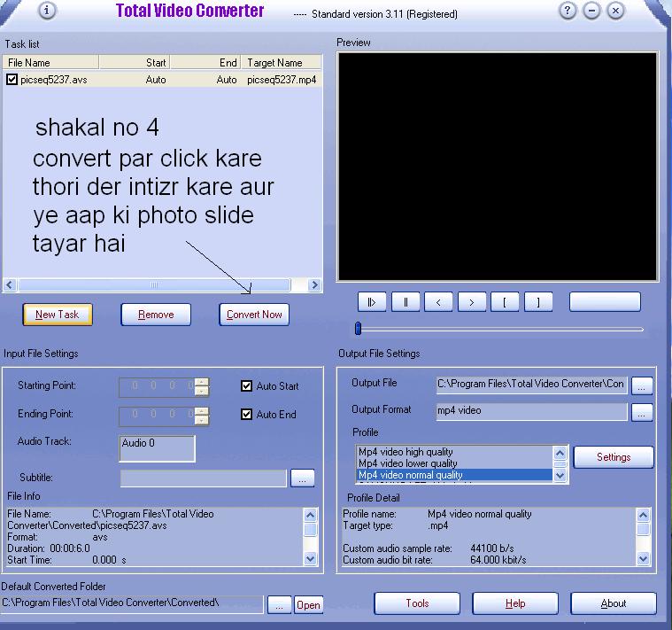Click the Convert Now button
This screenshot has height=630, width=672.
click(x=254, y=315)
